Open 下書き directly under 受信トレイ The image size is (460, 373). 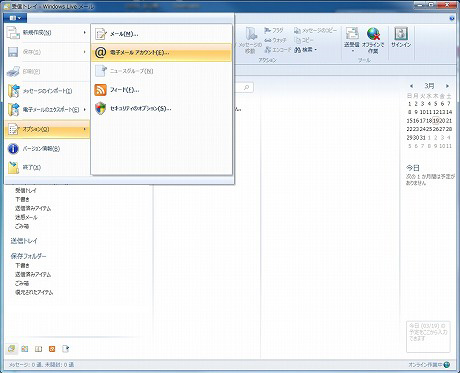(x=22, y=199)
